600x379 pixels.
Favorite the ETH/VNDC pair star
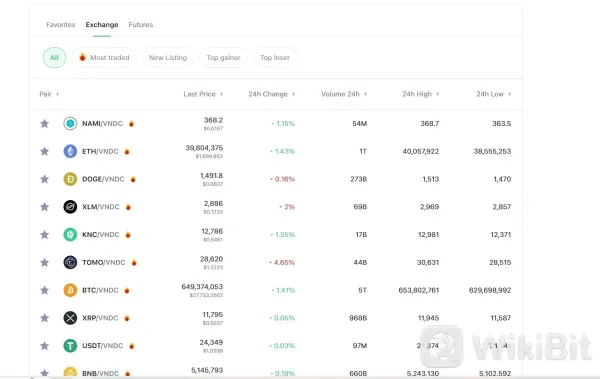tap(44, 151)
